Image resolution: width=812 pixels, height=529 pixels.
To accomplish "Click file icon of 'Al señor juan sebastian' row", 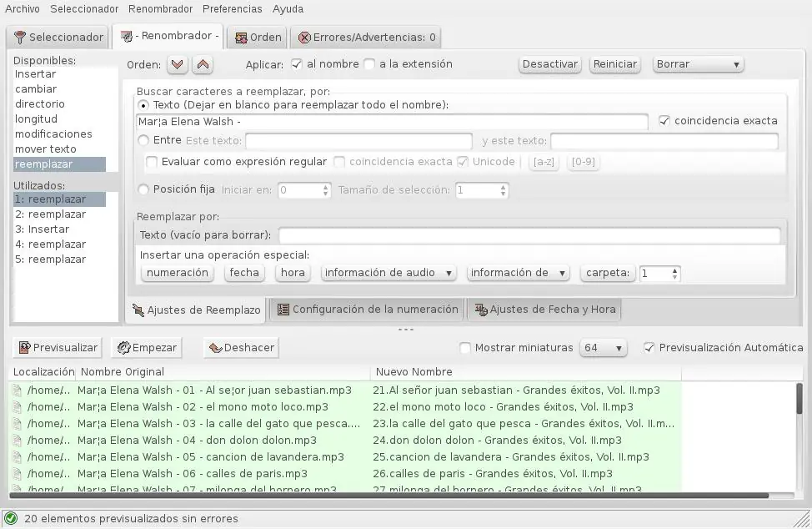I will point(18,390).
